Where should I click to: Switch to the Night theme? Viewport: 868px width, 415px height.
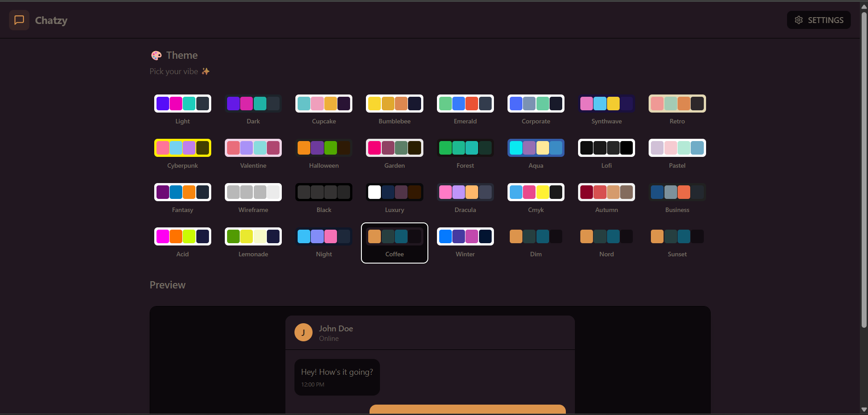point(324,243)
